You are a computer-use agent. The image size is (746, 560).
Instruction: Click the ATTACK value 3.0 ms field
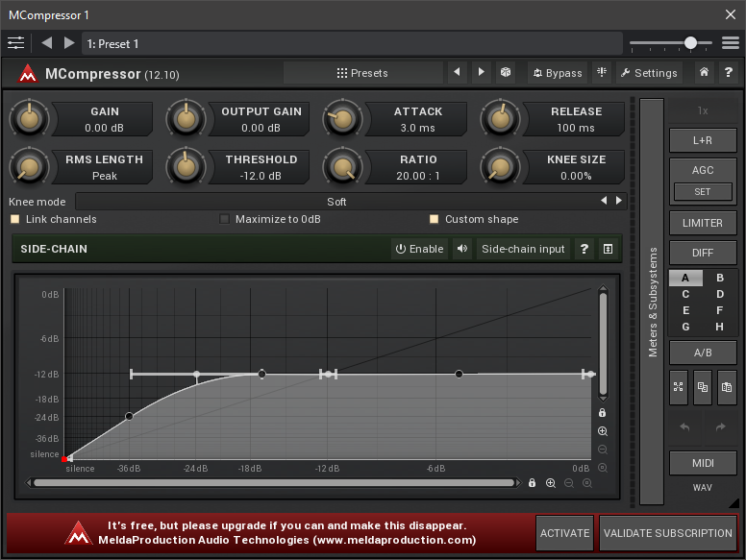(x=418, y=128)
